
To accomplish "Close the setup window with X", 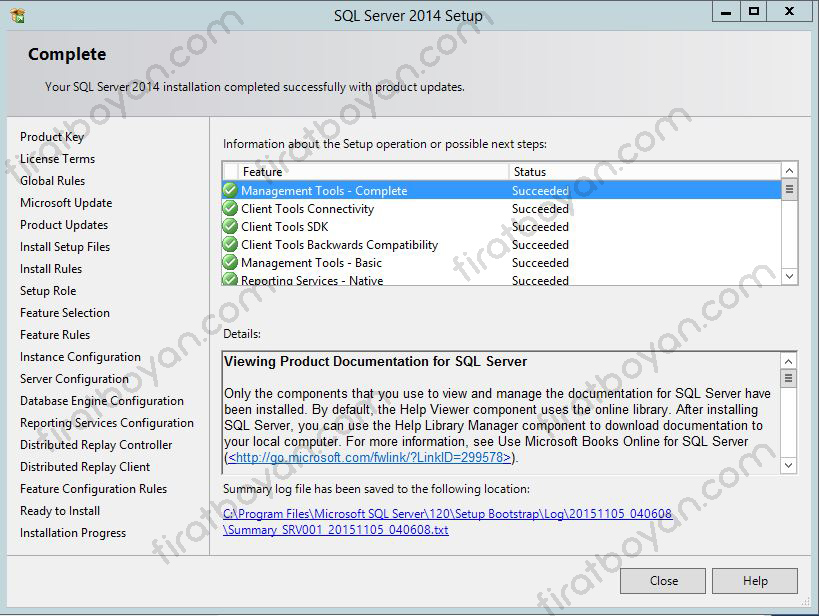I will (x=789, y=11).
